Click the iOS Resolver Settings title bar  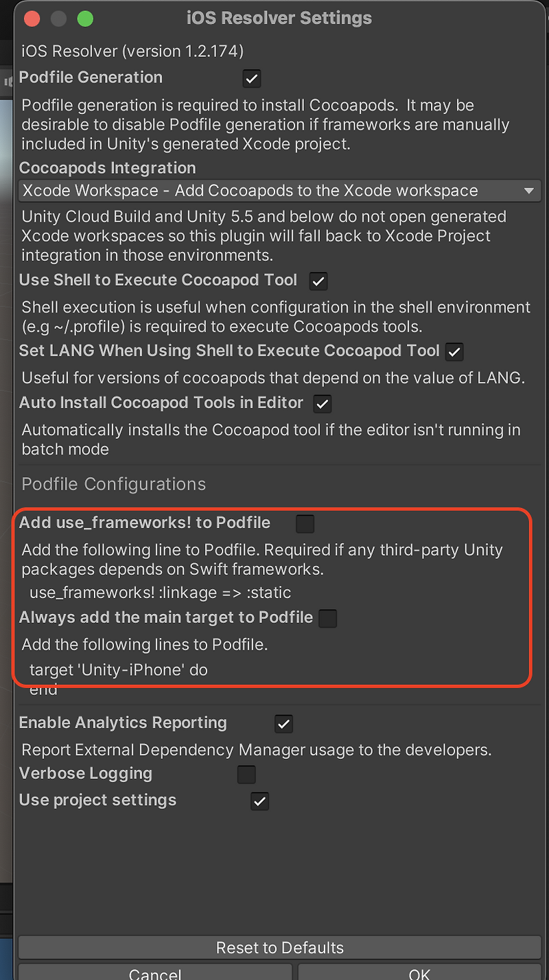tap(279, 19)
